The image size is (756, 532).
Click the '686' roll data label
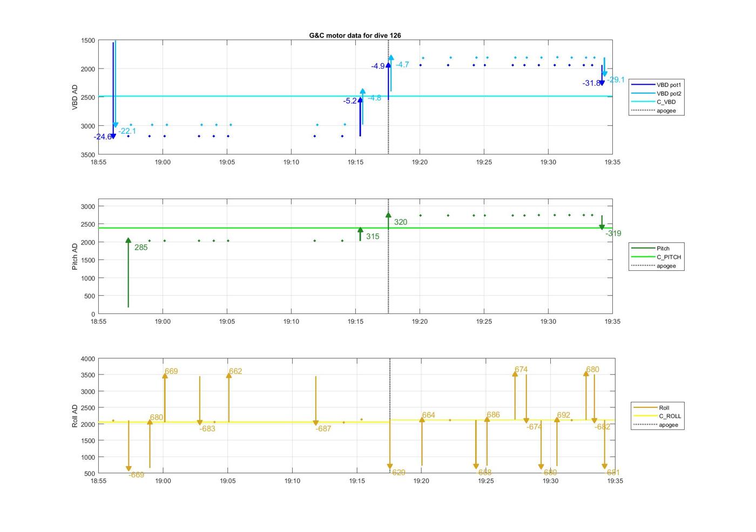(493, 415)
